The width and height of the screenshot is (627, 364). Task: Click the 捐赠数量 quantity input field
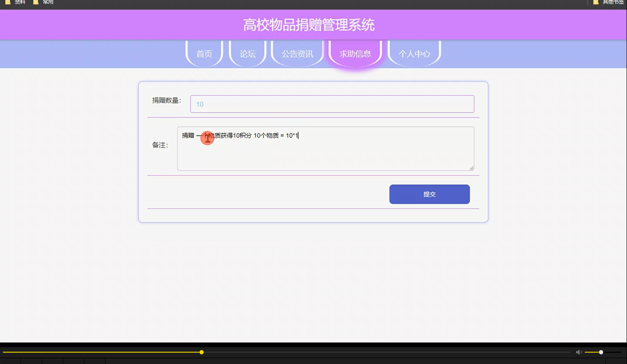click(x=332, y=104)
